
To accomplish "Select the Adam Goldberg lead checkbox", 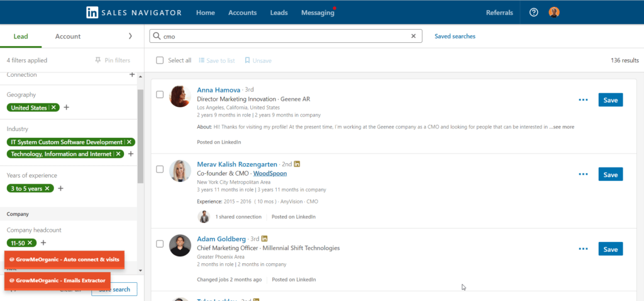I will 160,244.
